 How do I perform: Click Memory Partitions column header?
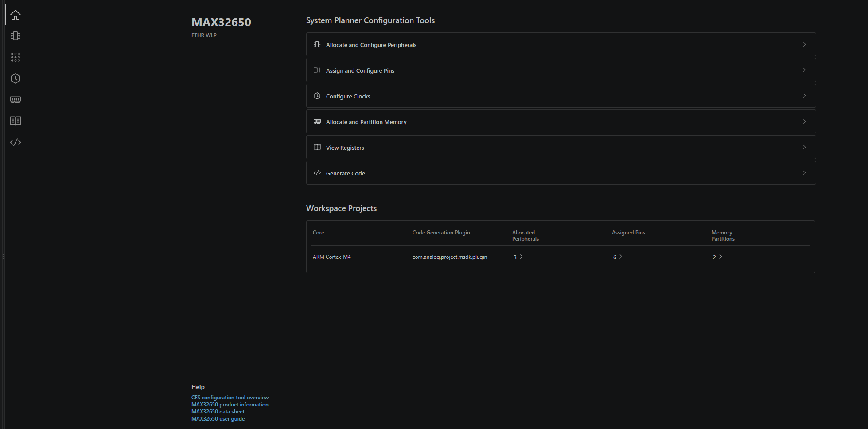tap(723, 236)
